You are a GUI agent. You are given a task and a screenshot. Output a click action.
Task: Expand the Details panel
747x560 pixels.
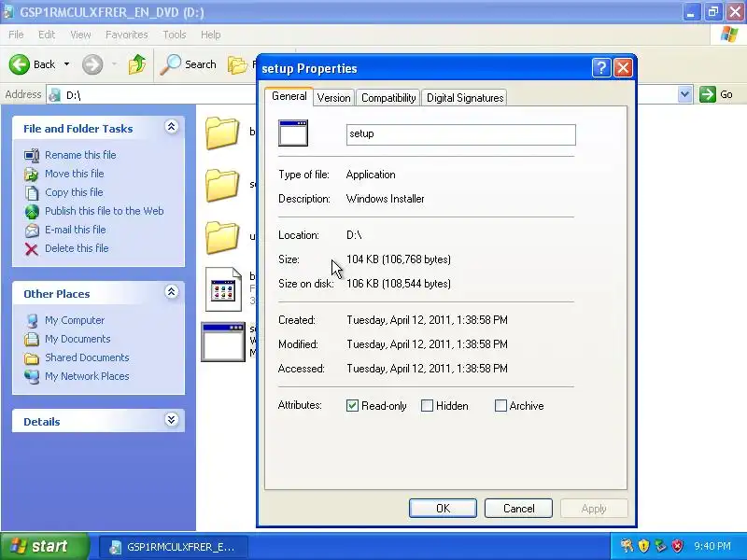coord(172,419)
